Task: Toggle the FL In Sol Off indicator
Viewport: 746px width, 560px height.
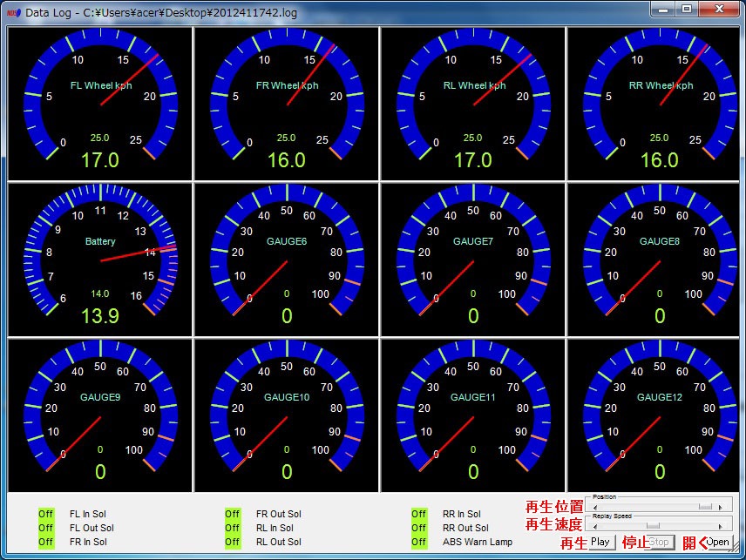Action: pyautogui.click(x=46, y=514)
